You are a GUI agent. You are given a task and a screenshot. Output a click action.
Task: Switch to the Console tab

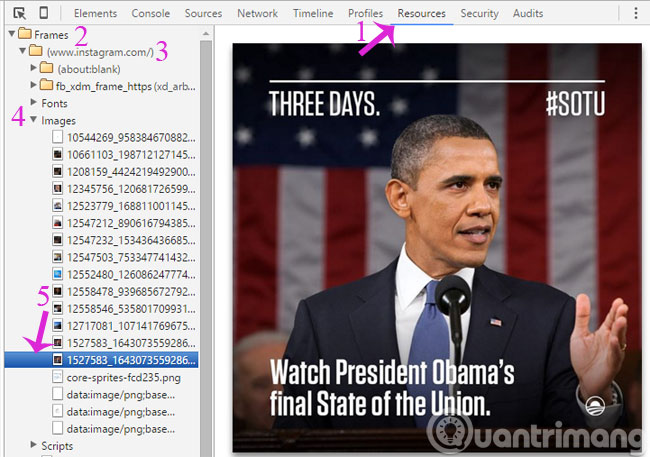[x=150, y=13]
